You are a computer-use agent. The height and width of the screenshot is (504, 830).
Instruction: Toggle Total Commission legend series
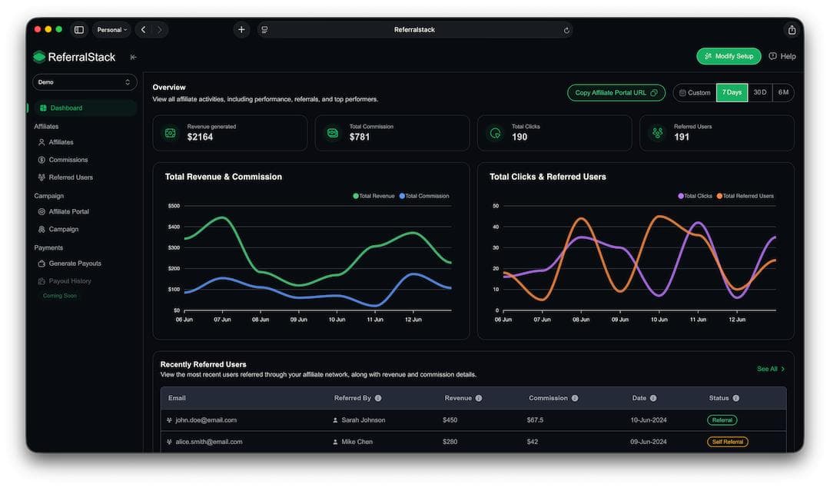[424, 196]
